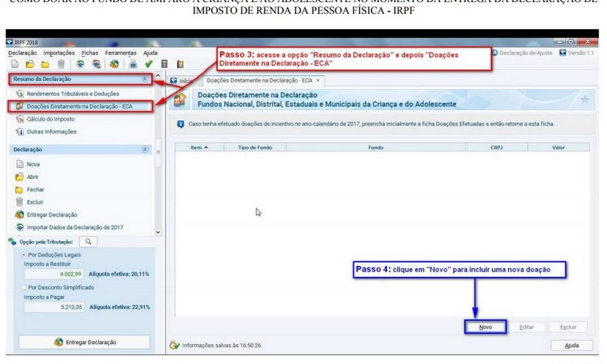
Task: Close the Doações Diretamente na Declaração tab
Action: pos(318,80)
